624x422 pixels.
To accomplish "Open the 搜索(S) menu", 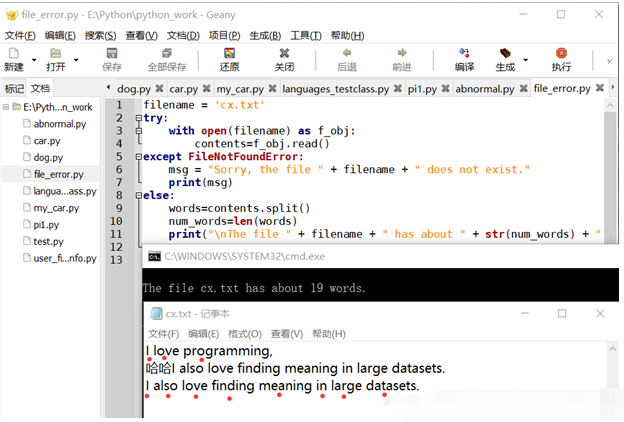I will coord(100,36).
